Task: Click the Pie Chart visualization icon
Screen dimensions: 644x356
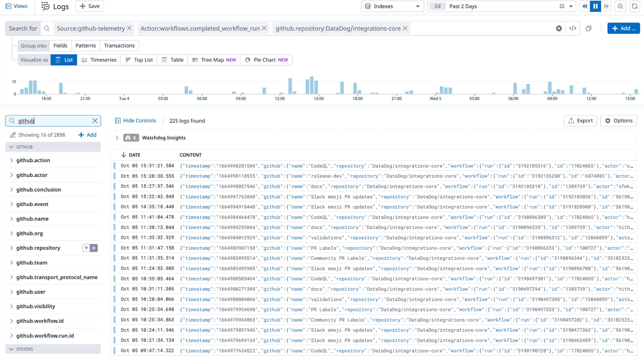Action: tap(248, 60)
